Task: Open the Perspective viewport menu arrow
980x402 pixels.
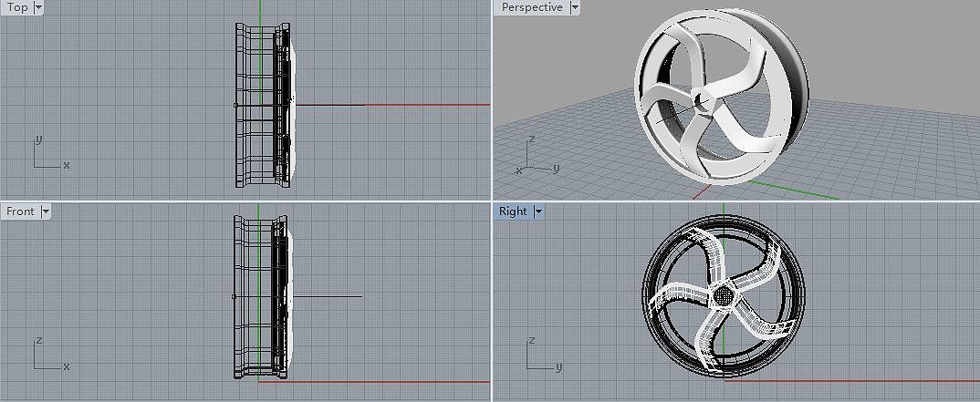Action: tap(575, 7)
